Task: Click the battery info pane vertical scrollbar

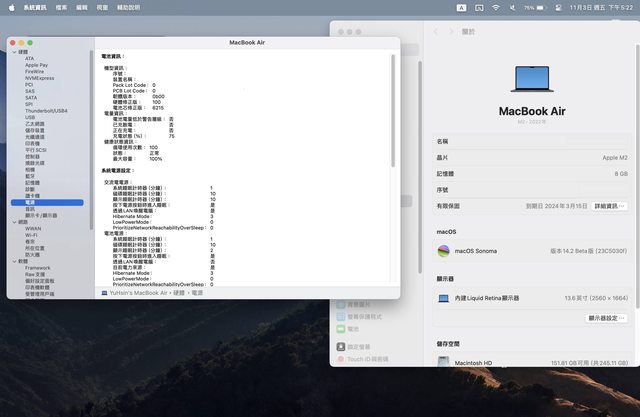Action: coord(392,120)
